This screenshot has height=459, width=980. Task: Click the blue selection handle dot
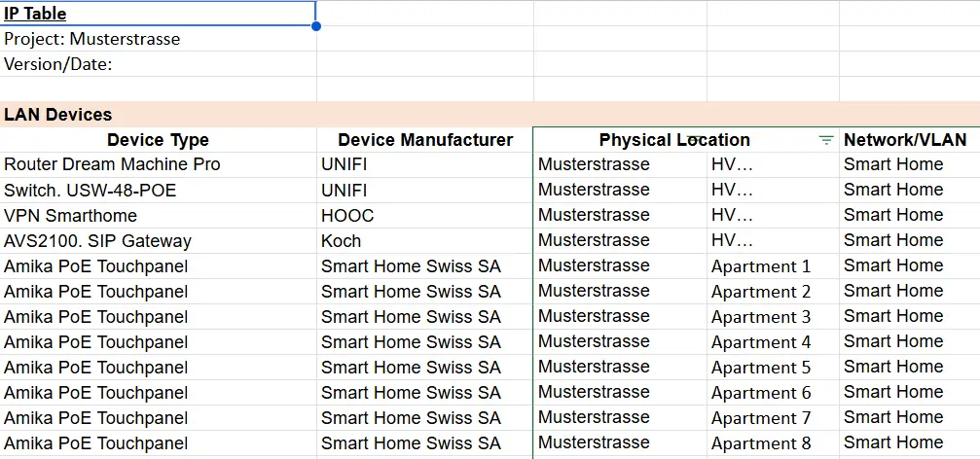point(315,26)
